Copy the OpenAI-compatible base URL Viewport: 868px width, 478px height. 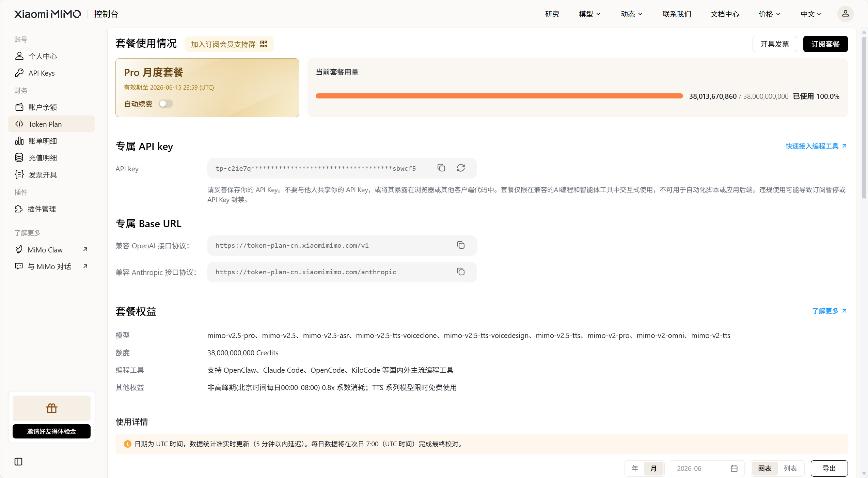(461, 245)
